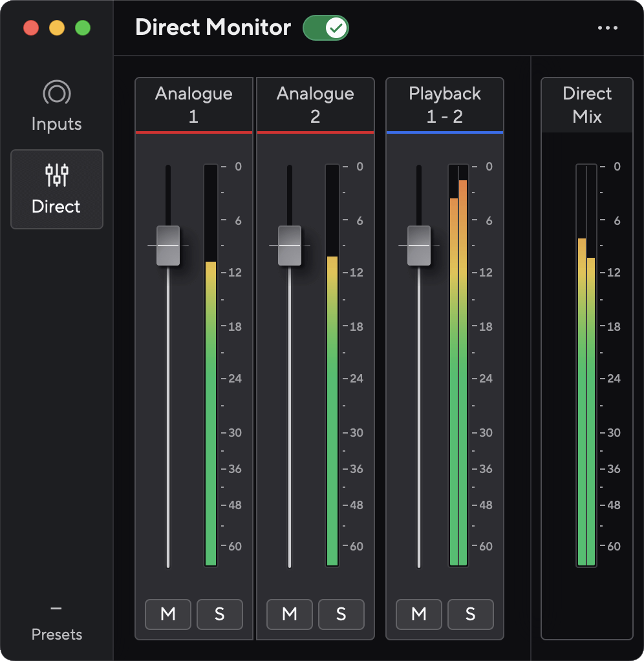Select the Direct tab in the sidebar
This screenshot has height=661, width=644.
click(56, 189)
